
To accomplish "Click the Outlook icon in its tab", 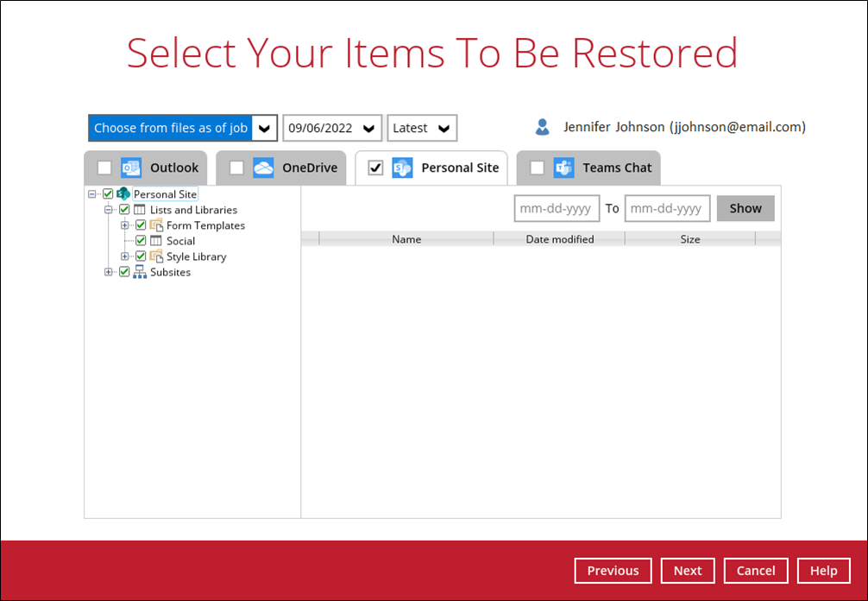I will pyautogui.click(x=131, y=168).
